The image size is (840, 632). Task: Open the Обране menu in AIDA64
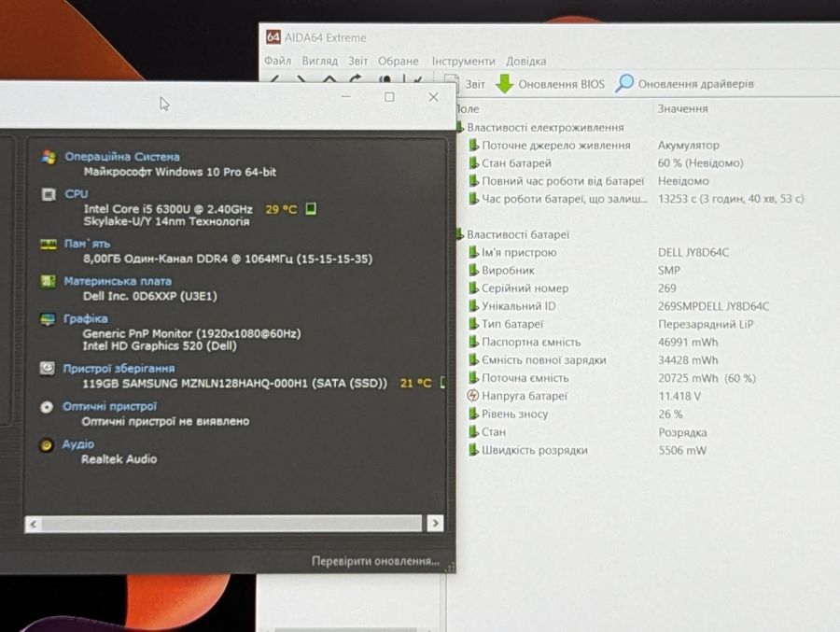[398, 61]
